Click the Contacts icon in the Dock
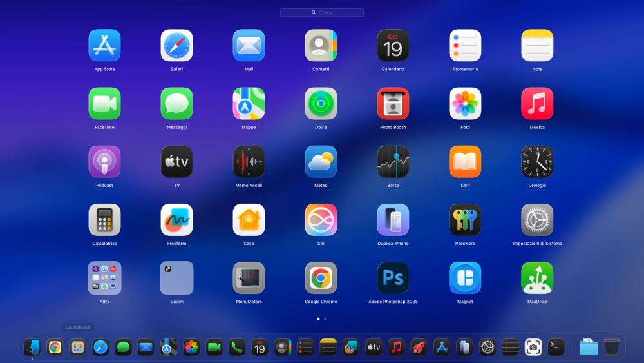This screenshot has width=644, height=363. click(x=283, y=348)
